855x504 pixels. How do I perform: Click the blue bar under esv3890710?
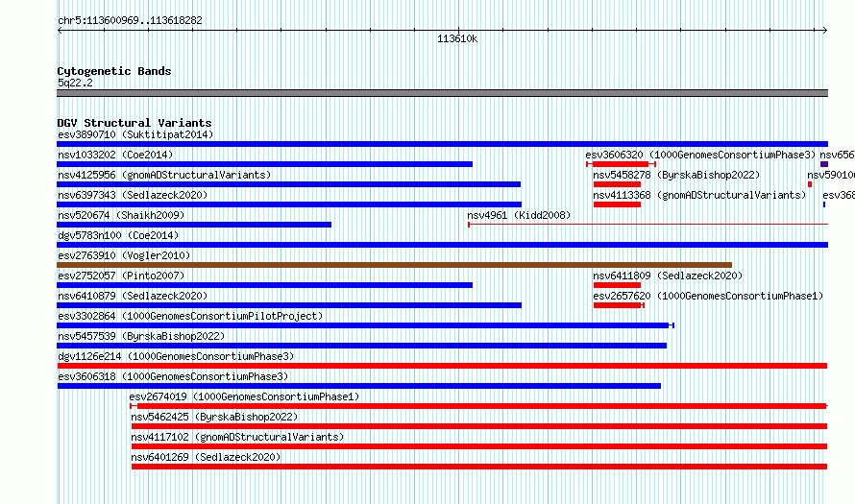point(442,144)
